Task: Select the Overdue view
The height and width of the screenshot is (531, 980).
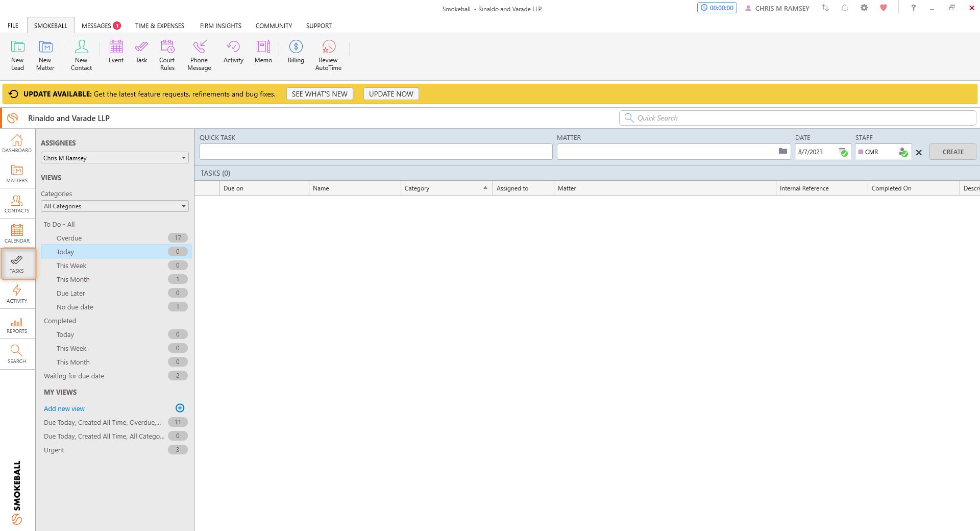Action: pyautogui.click(x=115, y=238)
